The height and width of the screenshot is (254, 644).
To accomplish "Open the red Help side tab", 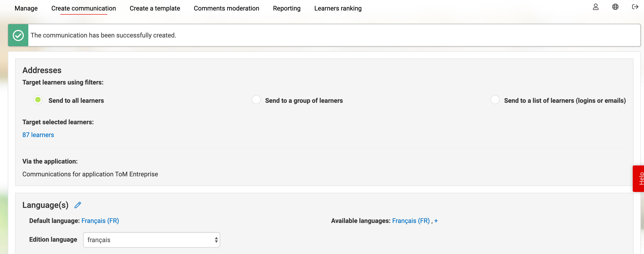I will (x=639, y=178).
